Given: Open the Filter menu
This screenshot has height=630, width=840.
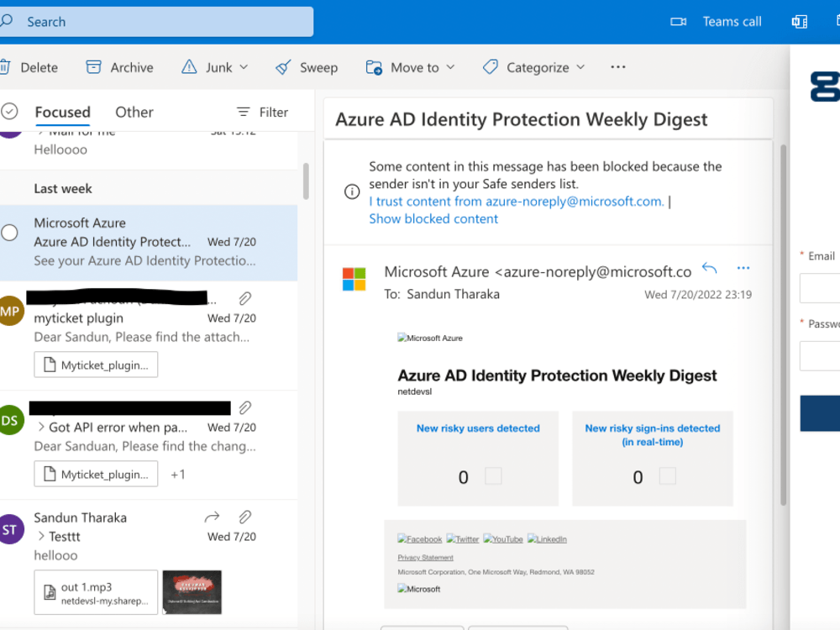Looking at the screenshot, I should [x=260, y=111].
